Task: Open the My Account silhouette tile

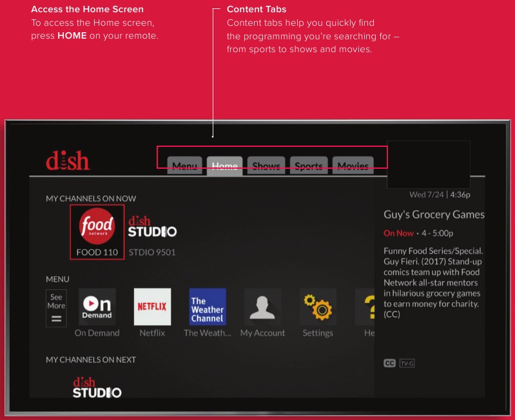Action: tap(263, 307)
